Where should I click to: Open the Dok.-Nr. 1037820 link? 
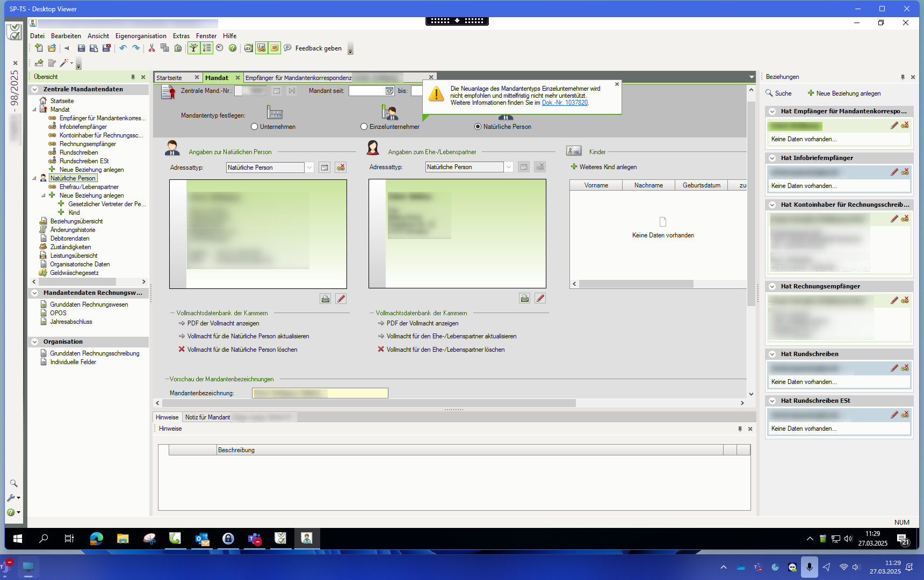tap(565, 103)
